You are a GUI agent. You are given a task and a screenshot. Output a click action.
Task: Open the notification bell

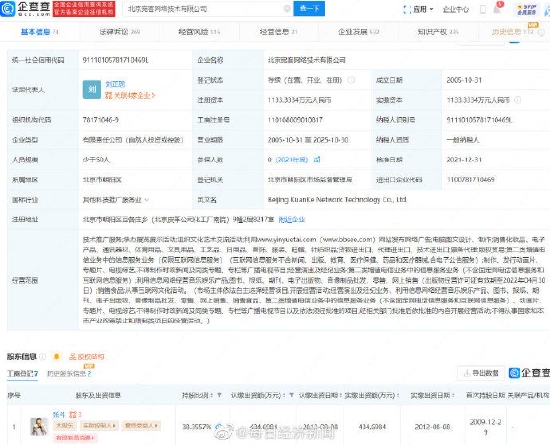(x=497, y=9)
